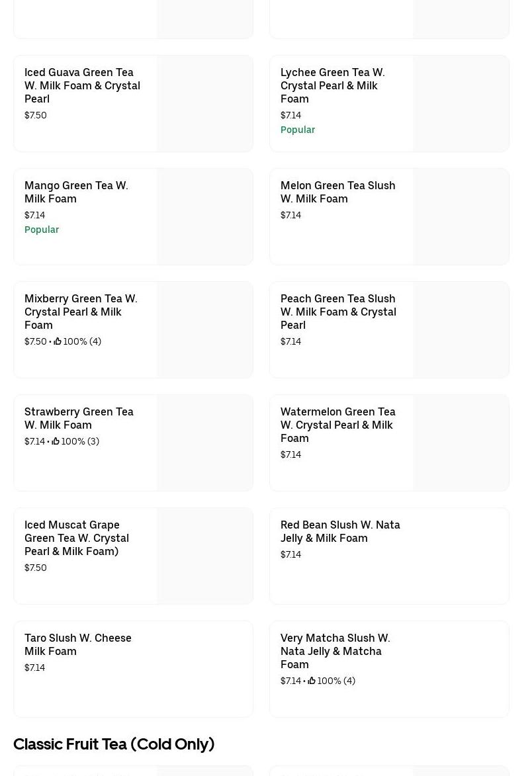Click Mango Green Tea image thumbnail

click(205, 217)
